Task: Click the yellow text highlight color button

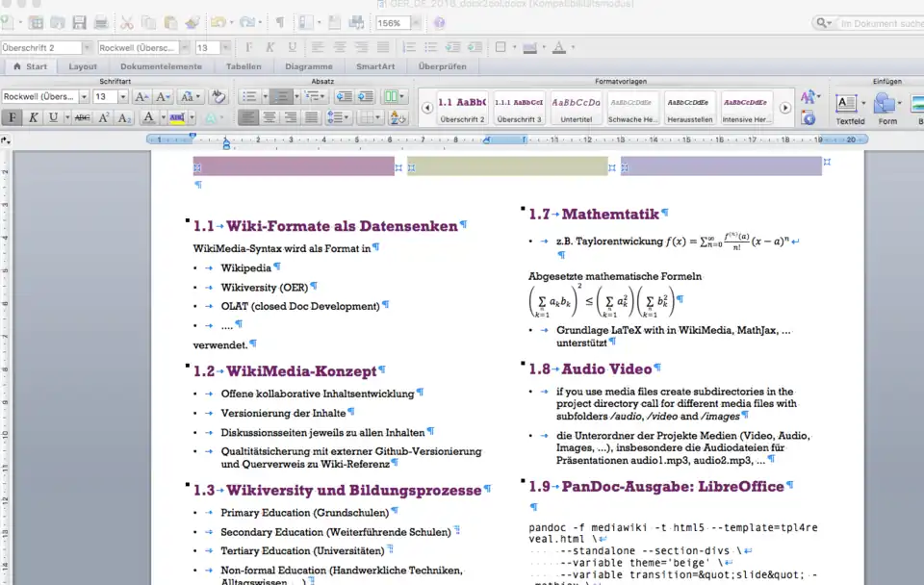Action: [x=176, y=117]
